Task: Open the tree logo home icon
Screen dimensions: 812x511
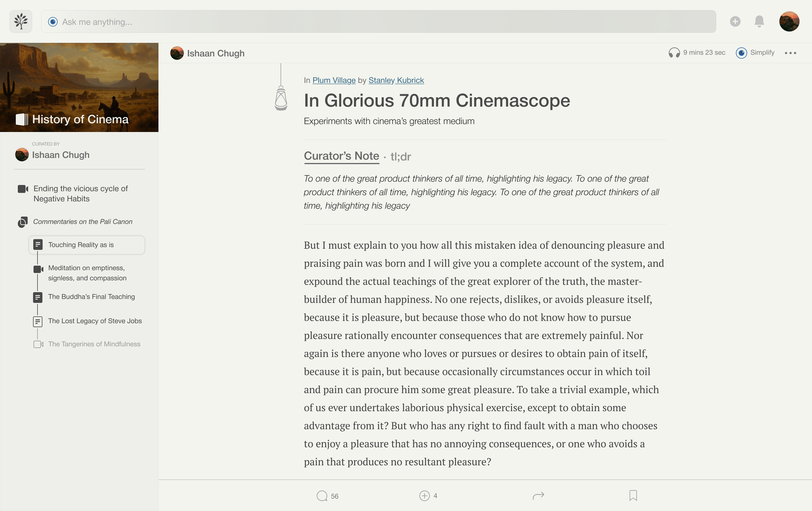Action: (21, 22)
